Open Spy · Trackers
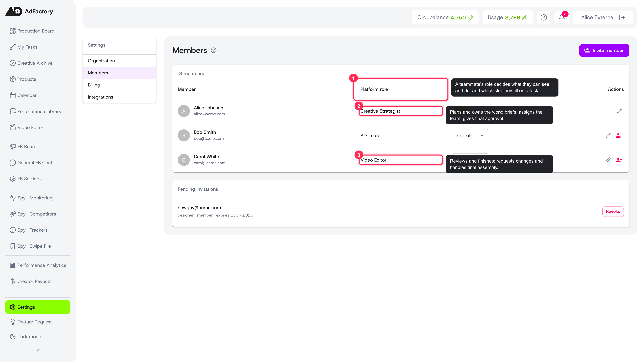The width and height of the screenshot is (644, 362). [38, 230]
